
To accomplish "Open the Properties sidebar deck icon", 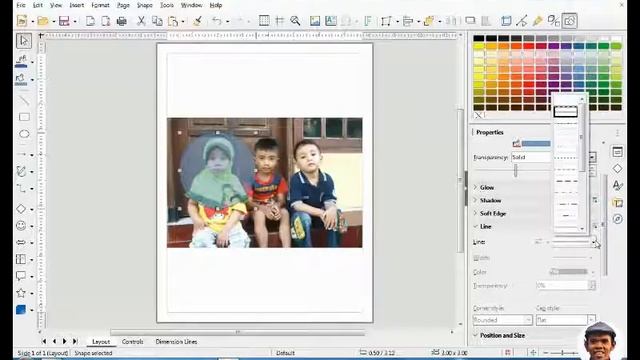I will pyautogui.click(x=618, y=152).
